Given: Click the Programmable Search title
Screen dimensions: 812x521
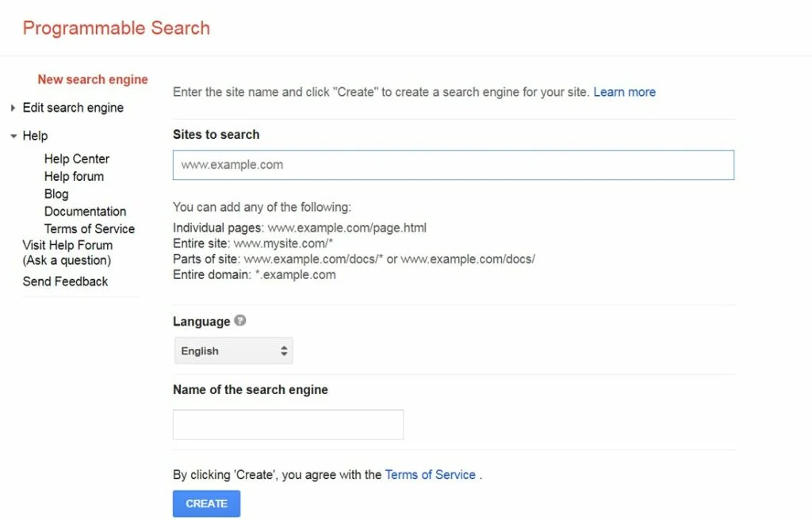Looking at the screenshot, I should pos(116,28).
